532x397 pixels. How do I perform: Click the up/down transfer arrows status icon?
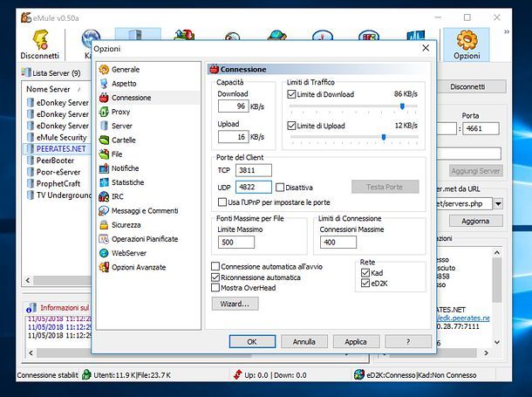(237, 374)
